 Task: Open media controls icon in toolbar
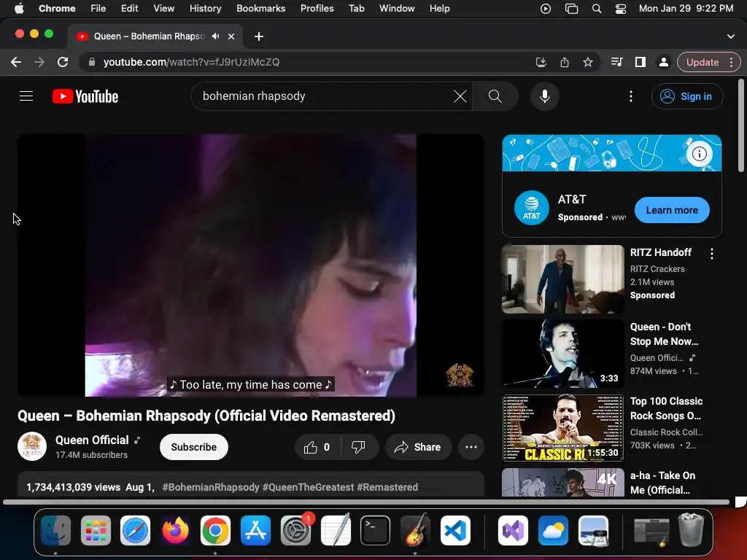point(616,62)
